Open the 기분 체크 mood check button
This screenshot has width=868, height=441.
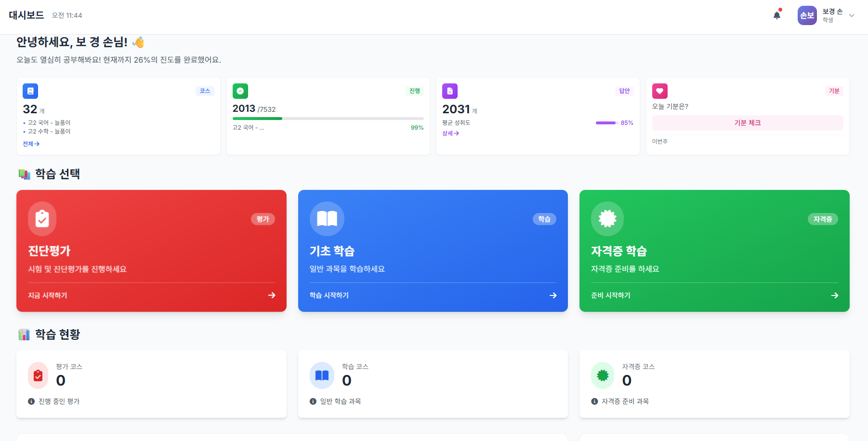tap(747, 123)
